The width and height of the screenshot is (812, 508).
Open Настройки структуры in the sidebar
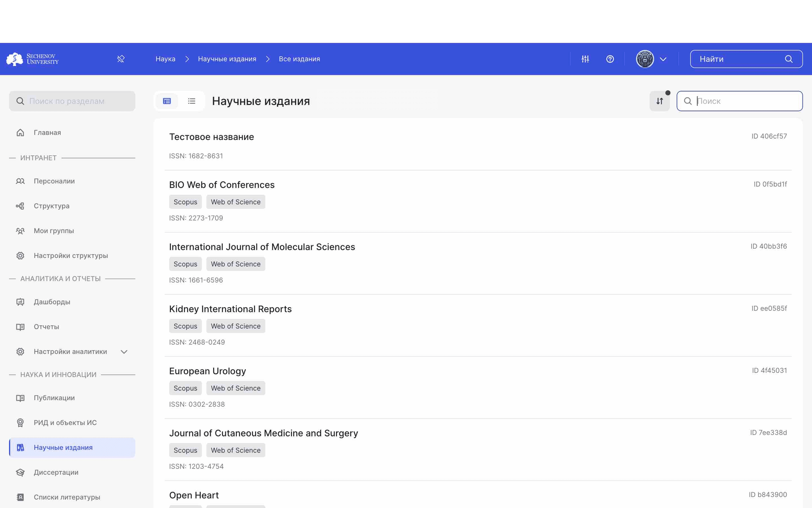72,256
